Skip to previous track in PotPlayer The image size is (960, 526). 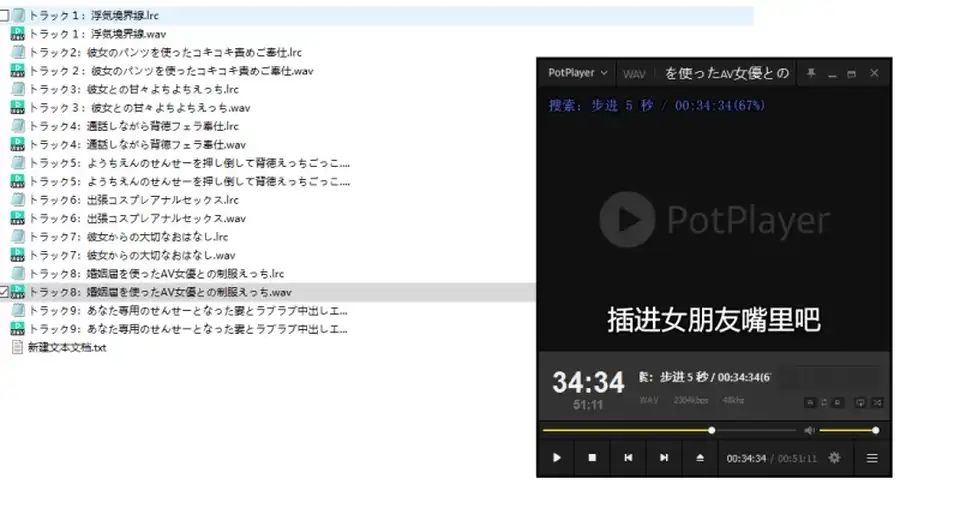tap(628, 458)
